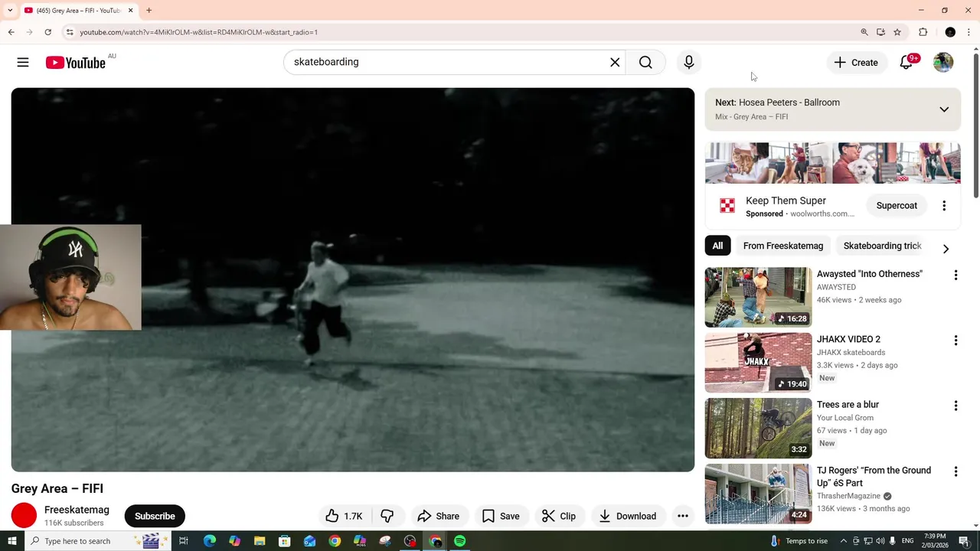
Task: Run search with magnifier button
Action: coord(645,62)
